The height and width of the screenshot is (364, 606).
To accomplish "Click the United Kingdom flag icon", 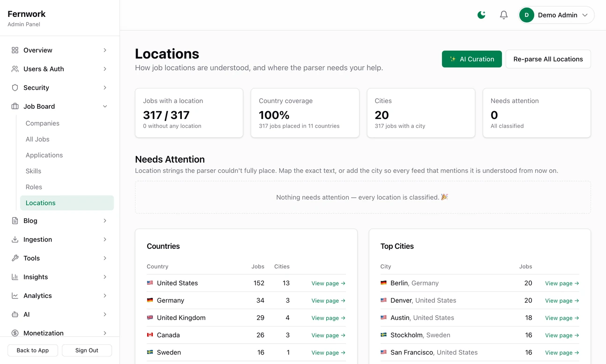I will tap(150, 318).
